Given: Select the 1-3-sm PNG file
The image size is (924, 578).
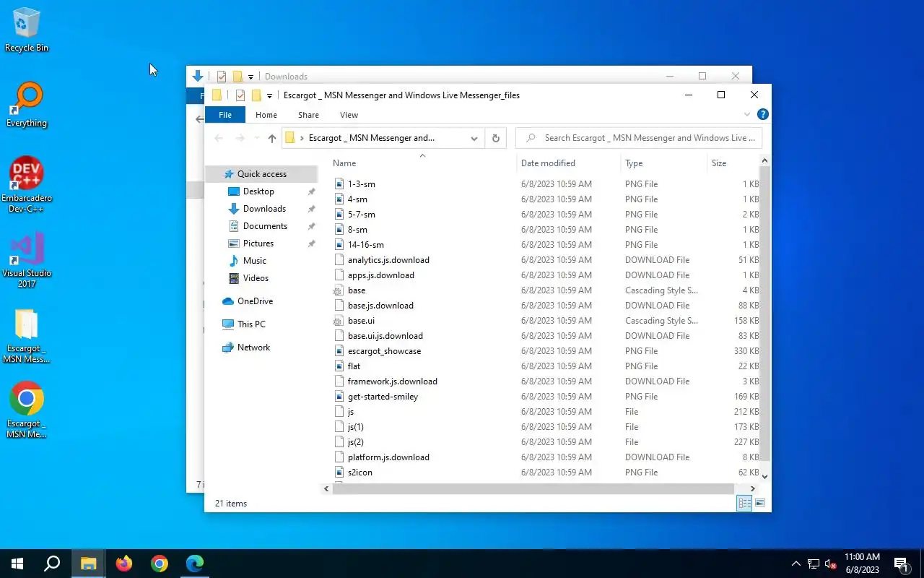Looking at the screenshot, I should tap(361, 184).
